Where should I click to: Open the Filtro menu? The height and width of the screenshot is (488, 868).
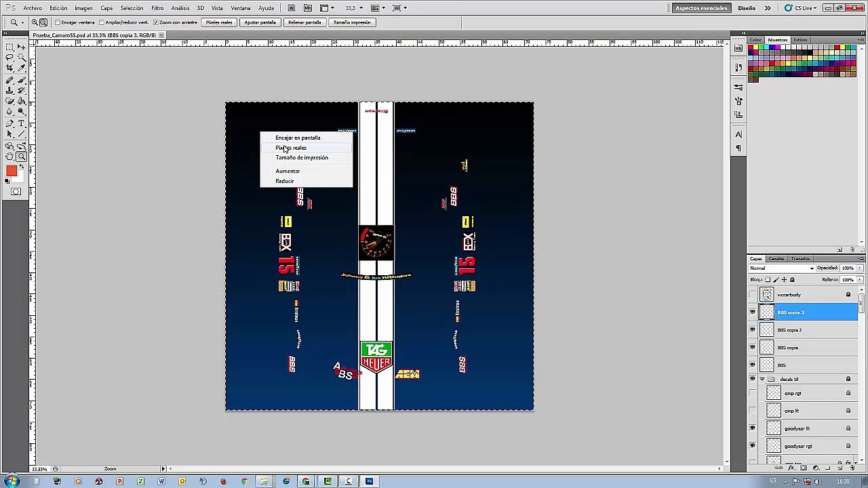tap(157, 8)
